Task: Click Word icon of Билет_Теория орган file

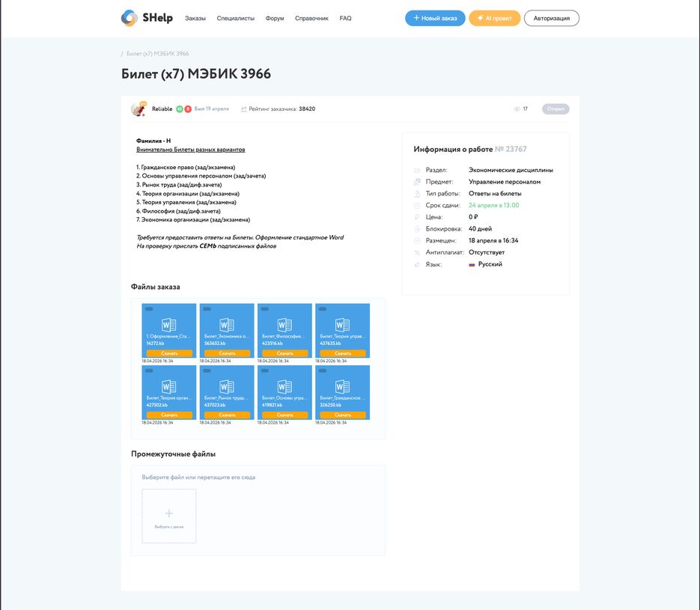Action: click(168, 386)
